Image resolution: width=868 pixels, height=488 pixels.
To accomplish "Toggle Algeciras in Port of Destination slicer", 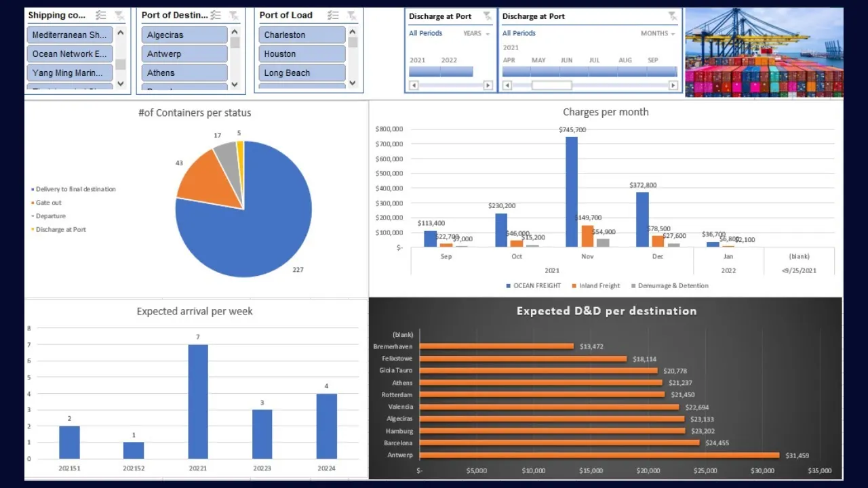I will click(x=184, y=34).
